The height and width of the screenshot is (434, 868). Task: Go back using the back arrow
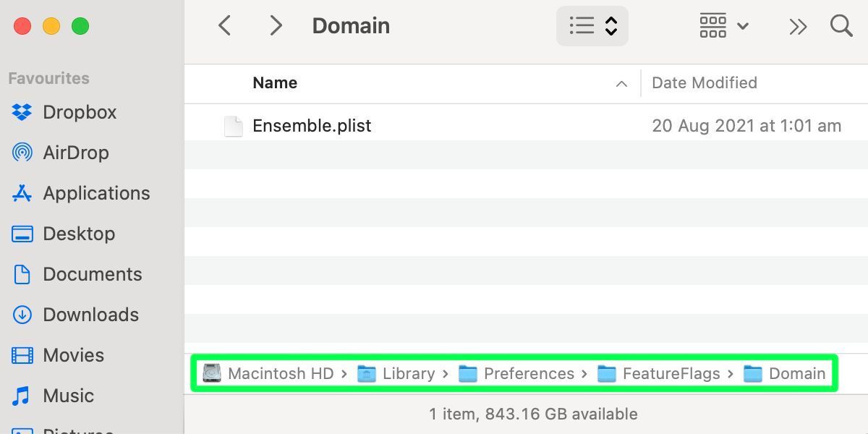[224, 25]
